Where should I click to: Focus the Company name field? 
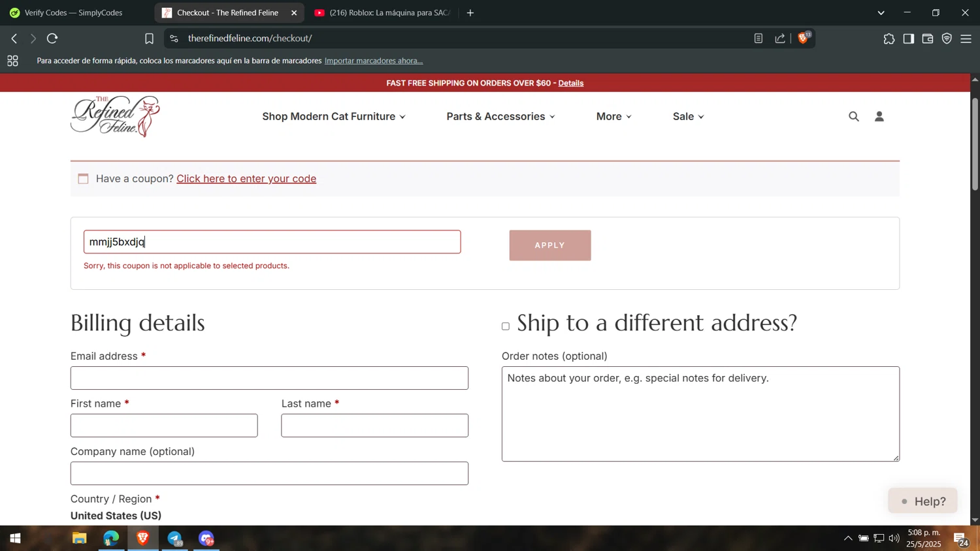269,473
